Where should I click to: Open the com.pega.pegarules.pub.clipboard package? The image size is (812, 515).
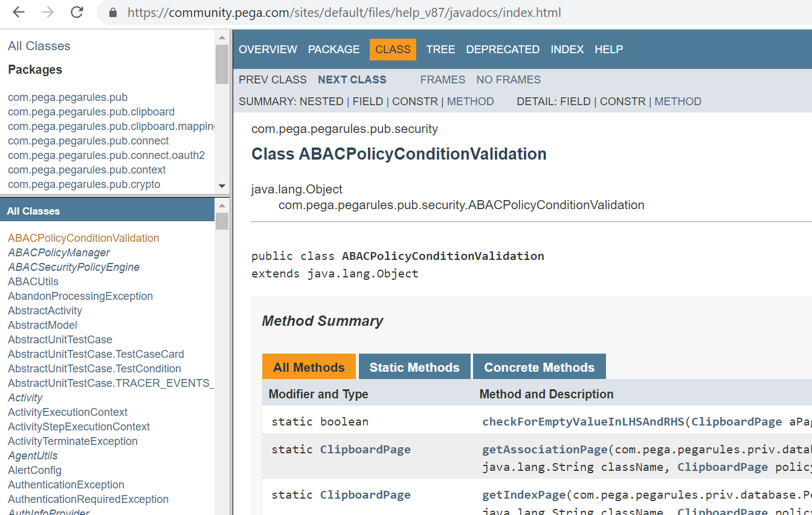click(91, 111)
